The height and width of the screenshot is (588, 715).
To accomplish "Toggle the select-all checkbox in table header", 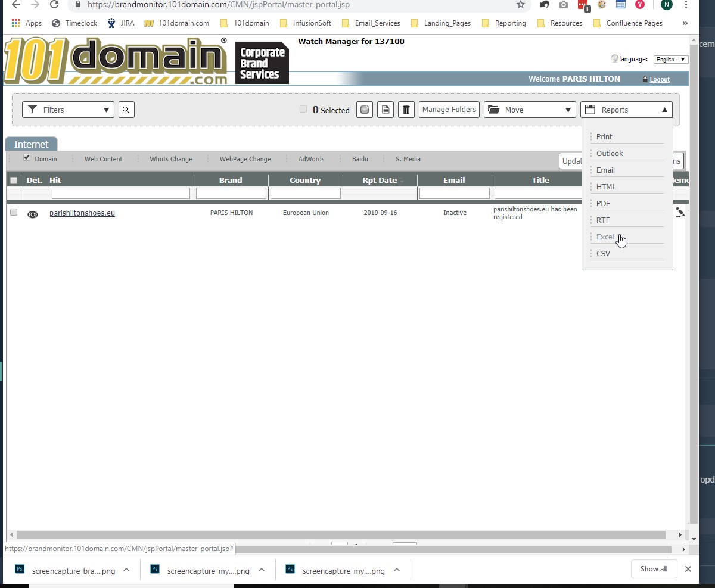I will [14, 181].
